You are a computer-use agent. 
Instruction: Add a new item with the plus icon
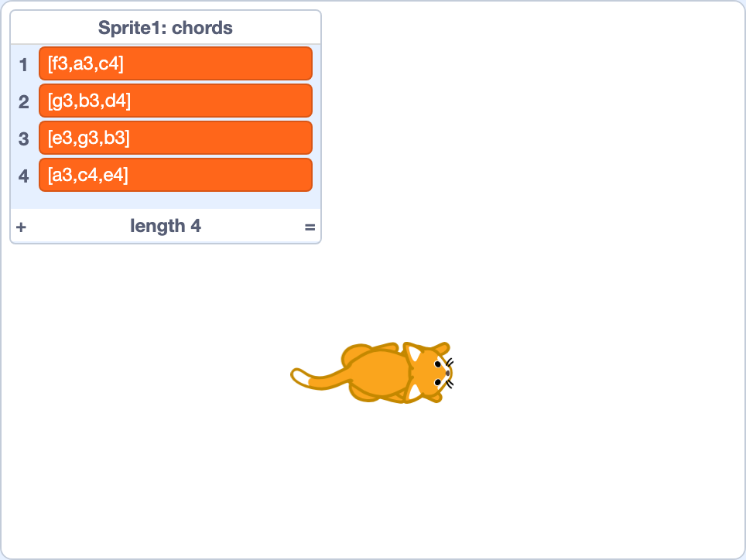(21, 227)
